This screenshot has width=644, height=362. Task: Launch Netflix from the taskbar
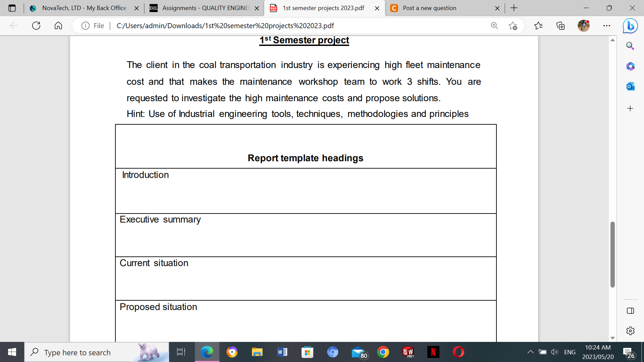[x=433, y=352]
